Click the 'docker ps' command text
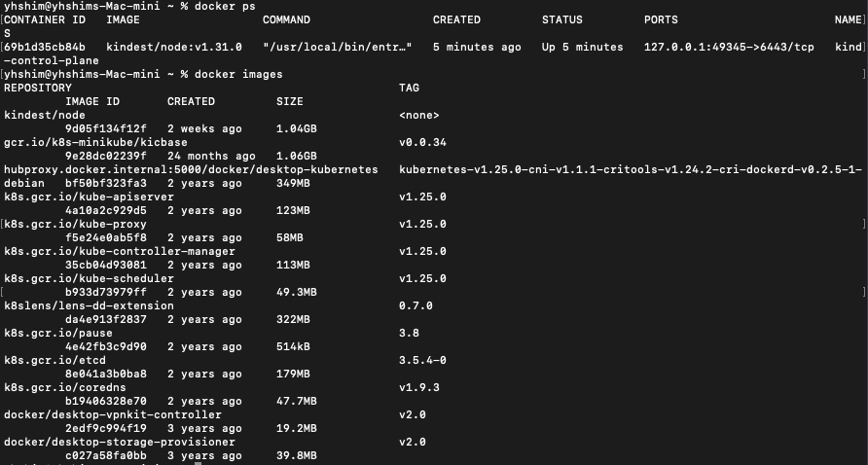The height and width of the screenshot is (465, 868). (x=225, y=6)
